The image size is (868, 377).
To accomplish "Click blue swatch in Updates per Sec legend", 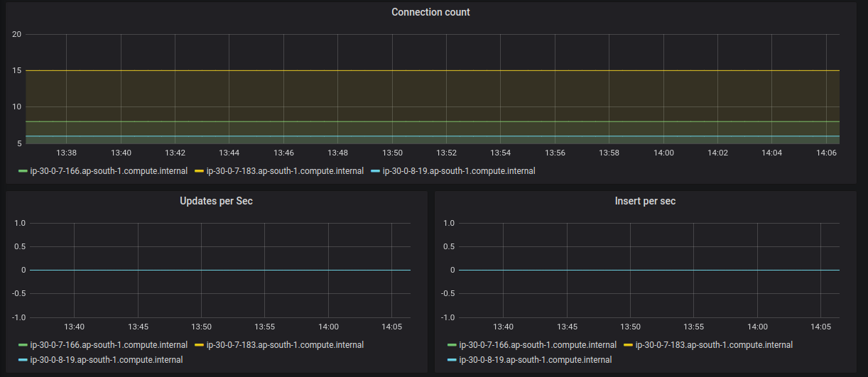I will tap(23, 360).
